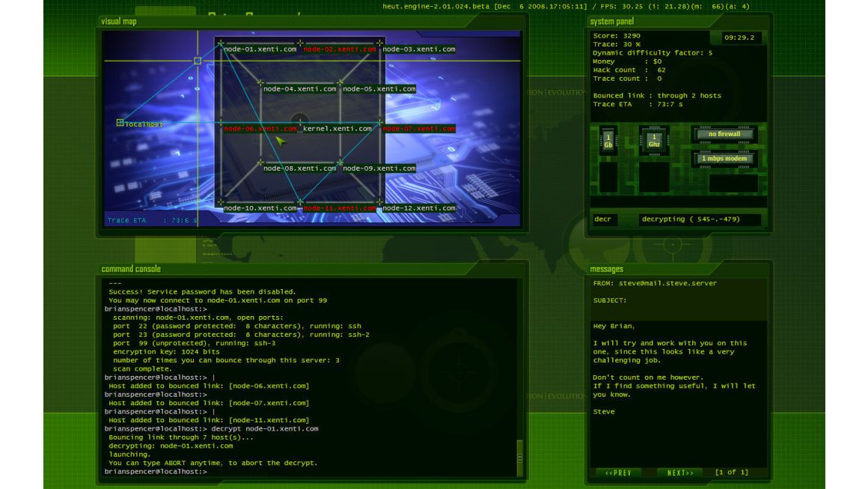Select node-12.xenti.com on the map
The image size is (868, 489).
point(418,208)
